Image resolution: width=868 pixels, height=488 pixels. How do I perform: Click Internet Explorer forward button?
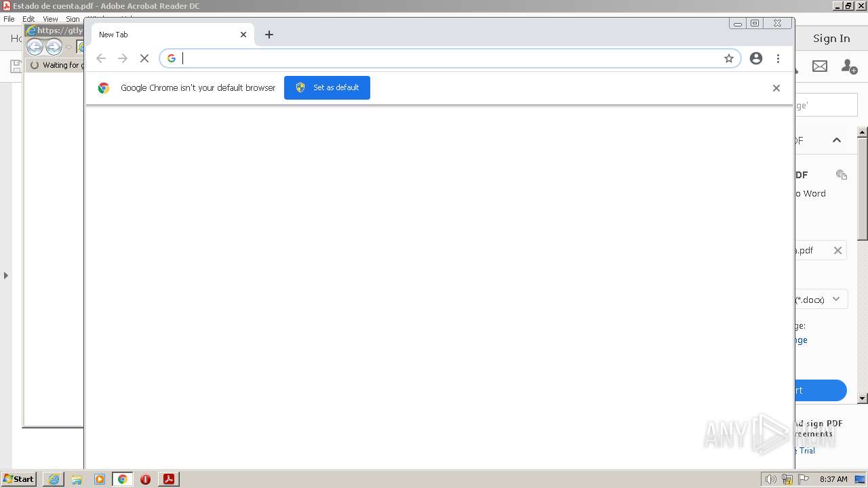click(x=54, y=47)
